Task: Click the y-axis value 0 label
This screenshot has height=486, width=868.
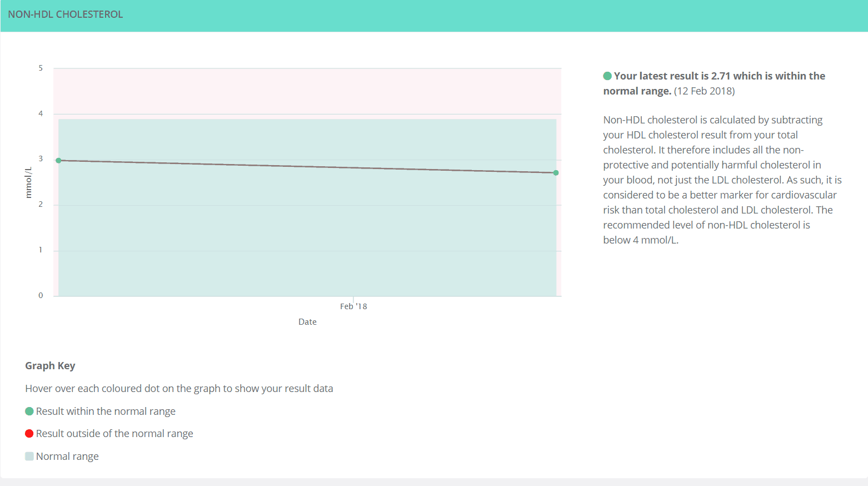Action: click(x=41, y=296)
